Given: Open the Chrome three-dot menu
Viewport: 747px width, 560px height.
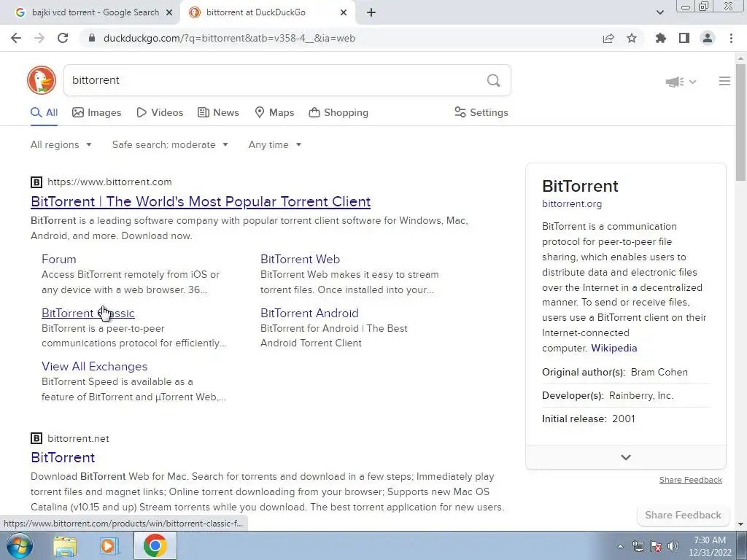Looking at the screenshot, I should click(731, 38).
